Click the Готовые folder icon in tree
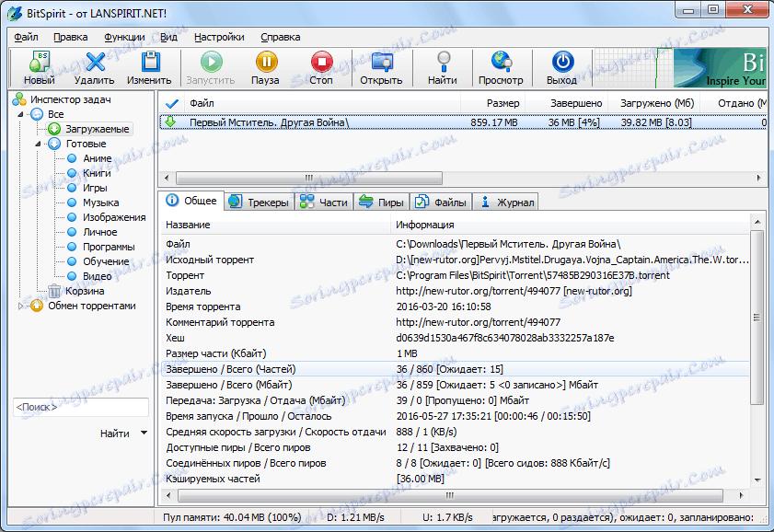Screen dimensions: 774x532 click(54, 144)
